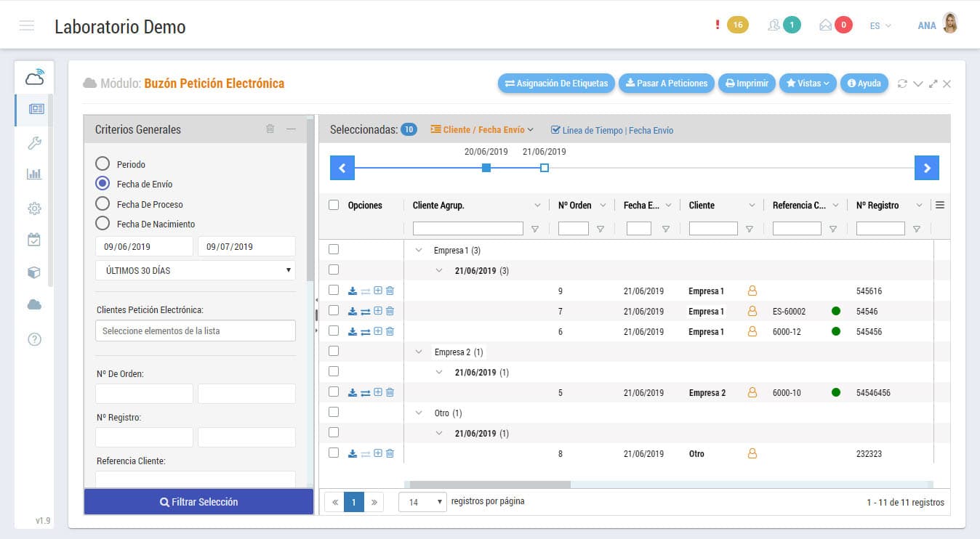Click Asignación De Etiquetas button

click(x=557, y=84)
